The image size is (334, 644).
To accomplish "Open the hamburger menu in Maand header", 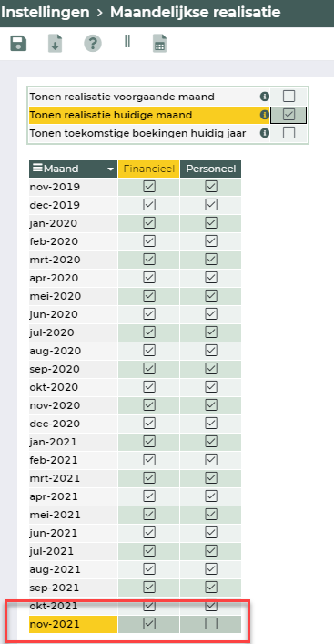I will click(x=37, y=169).
